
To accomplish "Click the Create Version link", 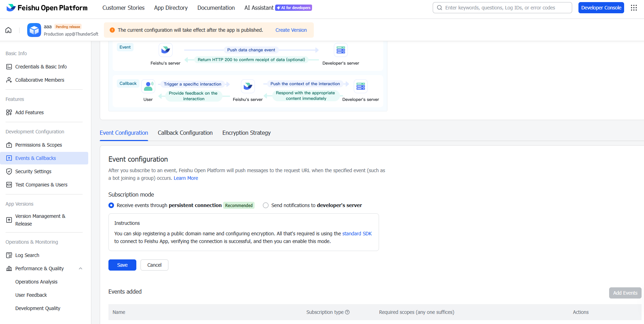I will [x=291, y=30].
